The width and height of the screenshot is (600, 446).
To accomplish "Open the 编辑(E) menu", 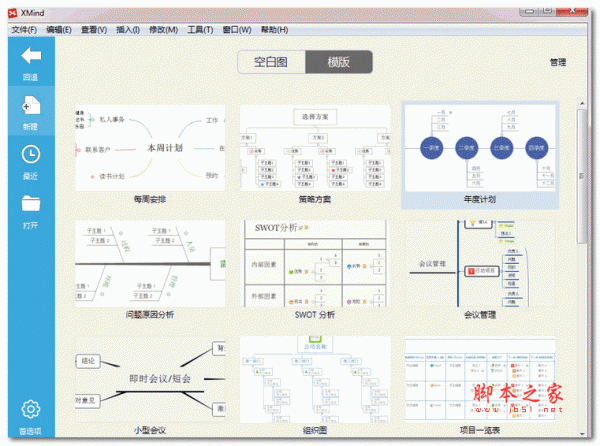I will pos(59,30).
